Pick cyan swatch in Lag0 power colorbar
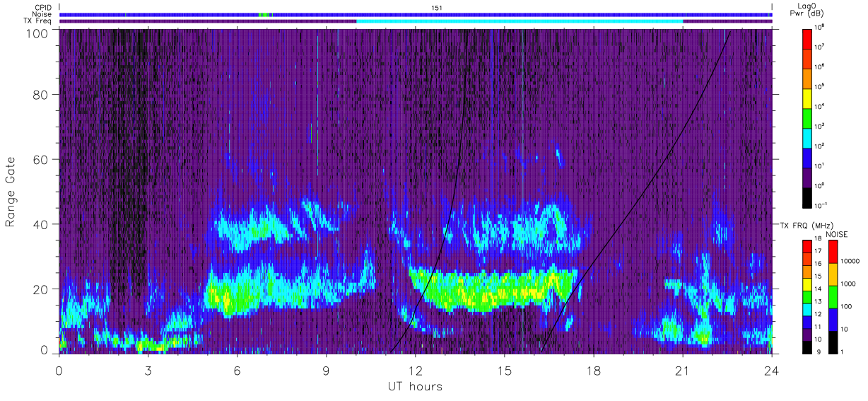 (807, 137)
